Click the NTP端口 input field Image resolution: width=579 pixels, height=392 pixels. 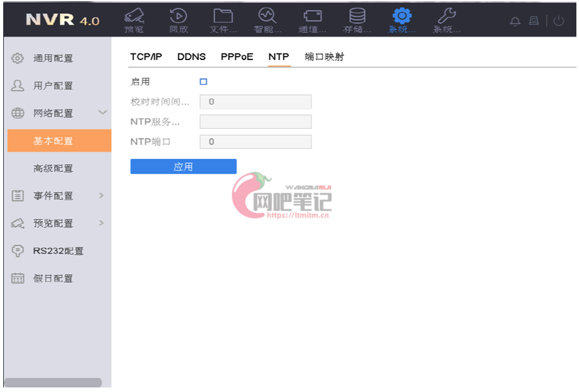pyautogui.click(x=256, y=142)
